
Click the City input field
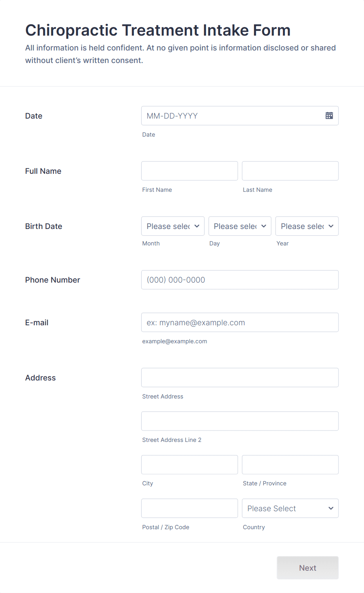coord(189,465)
